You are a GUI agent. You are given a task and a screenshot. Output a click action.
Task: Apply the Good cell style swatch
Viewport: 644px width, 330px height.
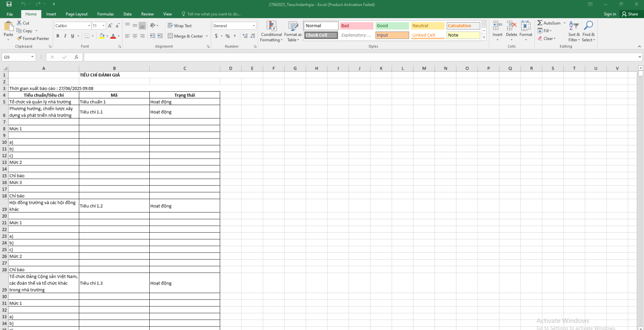[x=392, y=26]
